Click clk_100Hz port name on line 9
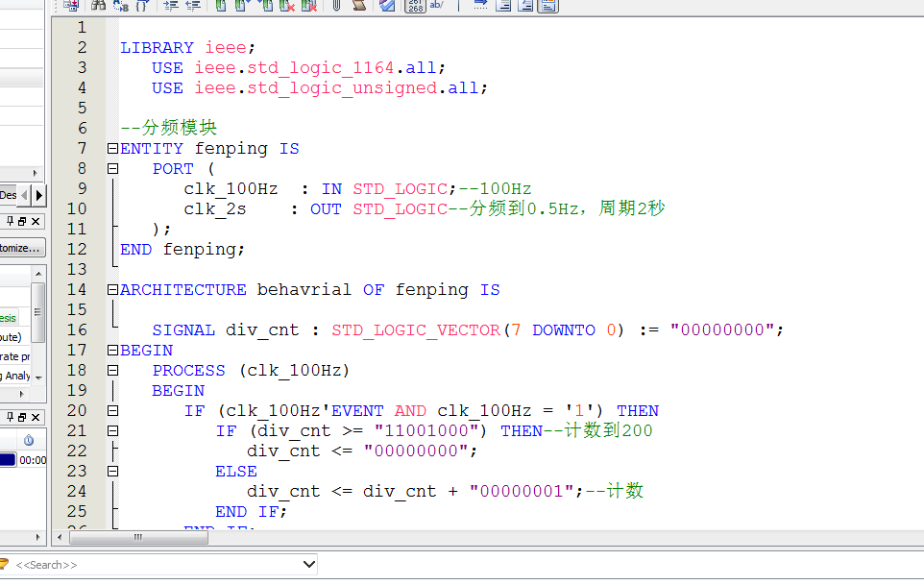This screenshot has height=585, width=924. tap(231, 189)
